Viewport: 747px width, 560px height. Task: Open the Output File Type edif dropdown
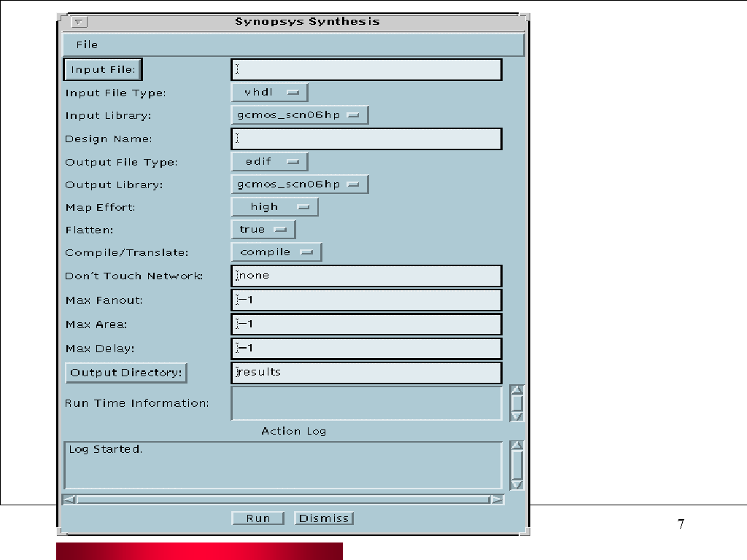pos(269,161)
